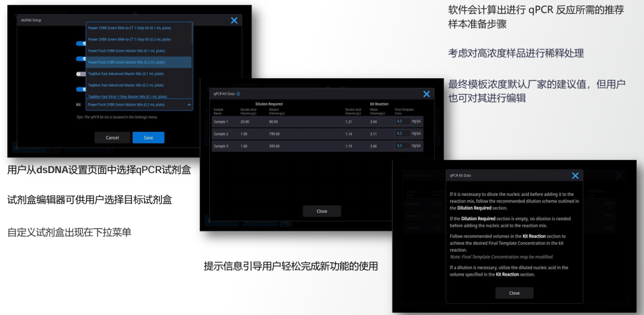Toggle the blue switch directly above the Kit field
The width and height of the screenshot is (644, 315).
(x=81, y=89)
